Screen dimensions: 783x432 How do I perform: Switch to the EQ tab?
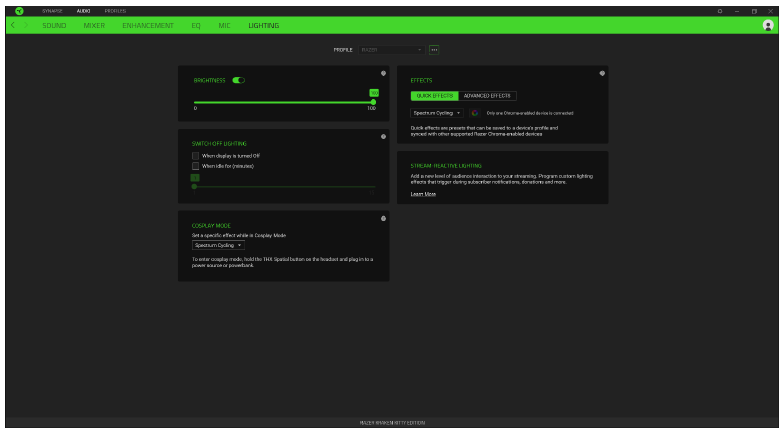(x=196, y=25)
